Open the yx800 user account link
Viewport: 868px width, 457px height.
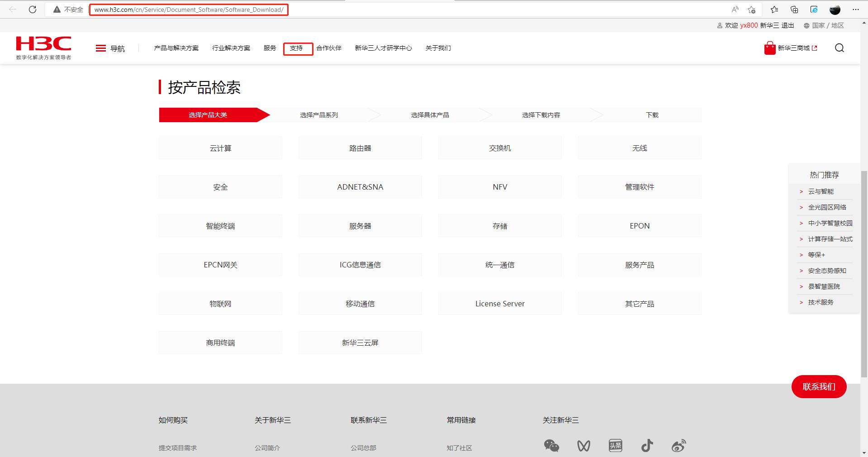[x=749, y=25]
